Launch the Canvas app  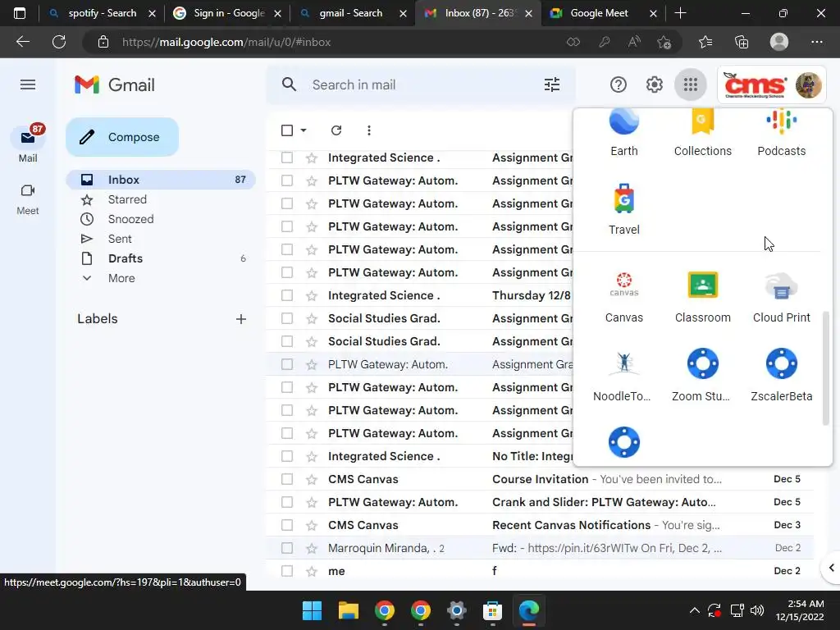coord(624,297)
